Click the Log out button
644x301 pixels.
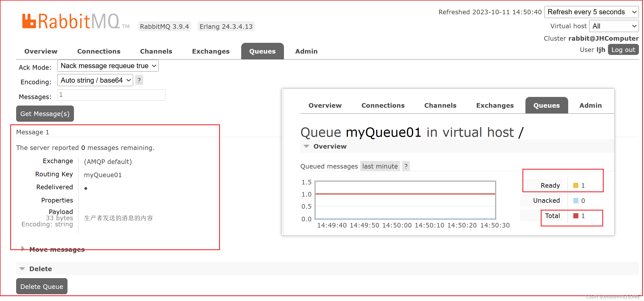coord(623,50)
